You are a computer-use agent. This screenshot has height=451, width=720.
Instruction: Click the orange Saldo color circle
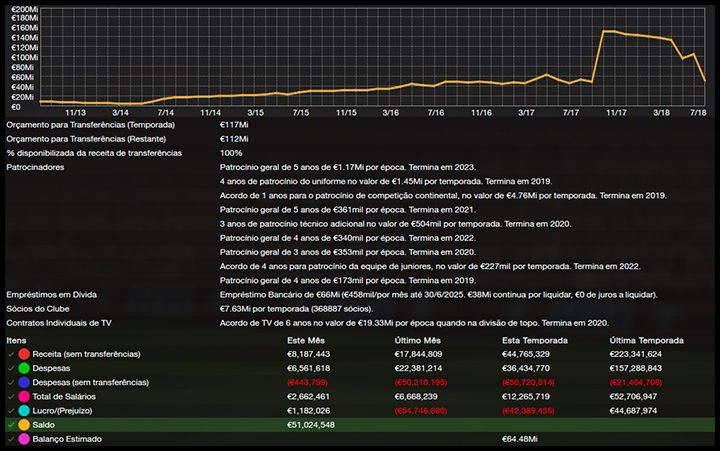24,425
